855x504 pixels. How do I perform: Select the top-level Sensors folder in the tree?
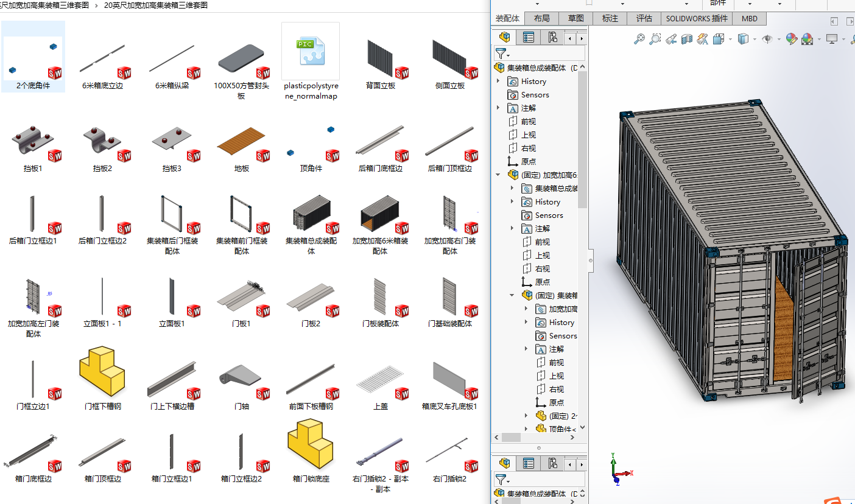click(x=528, y=94)
